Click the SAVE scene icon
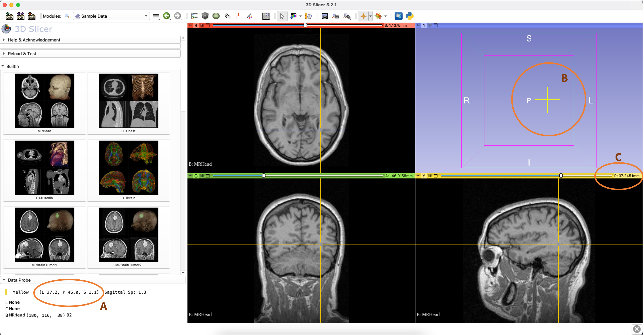This screenshot has width=644, height=335. (x=32, y=16)
